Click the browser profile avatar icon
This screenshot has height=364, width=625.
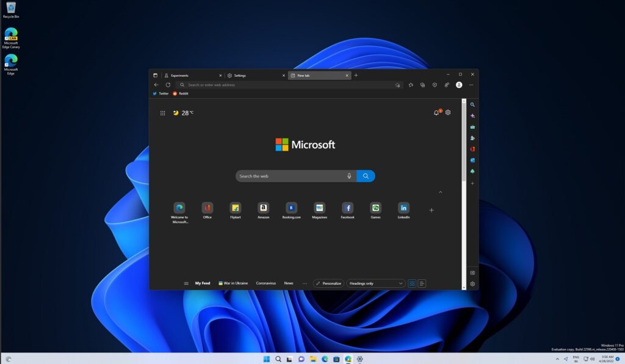coord(460,85)
